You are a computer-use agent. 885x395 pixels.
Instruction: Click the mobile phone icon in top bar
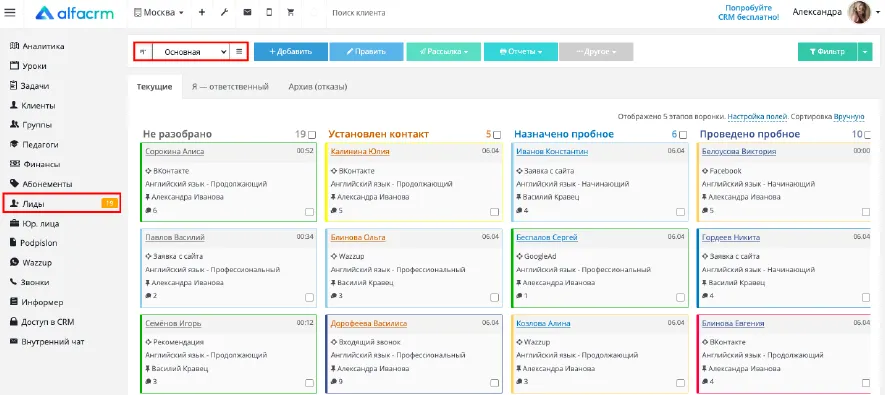point(269,12)
